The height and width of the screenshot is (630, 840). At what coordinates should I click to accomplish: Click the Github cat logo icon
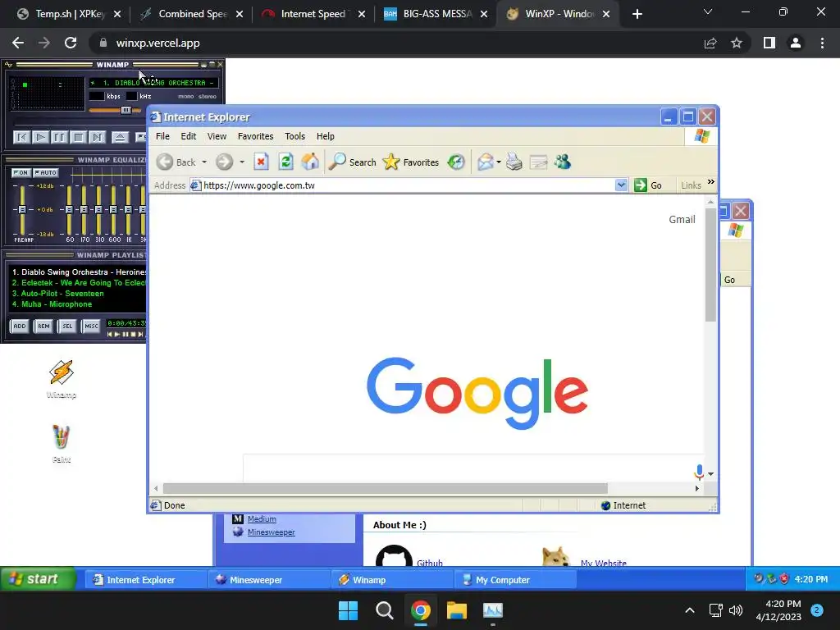click(394, 556)
